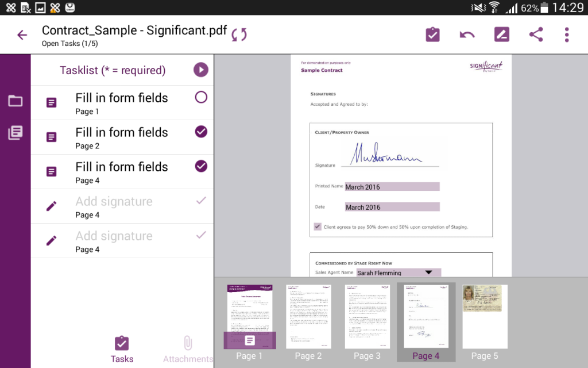Toggle the 50% down payment agreement checkbox
This screenshot has width=588, height=368.
318,227
